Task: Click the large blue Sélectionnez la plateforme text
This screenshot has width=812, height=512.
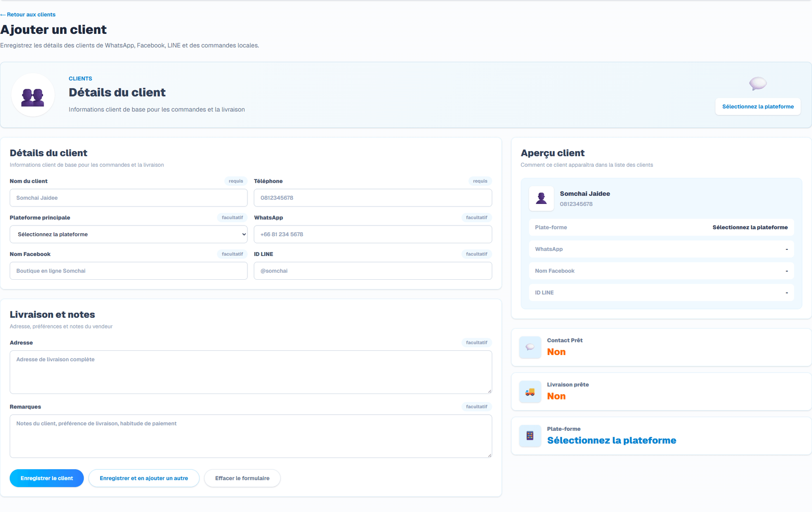Action: [612, 440]
